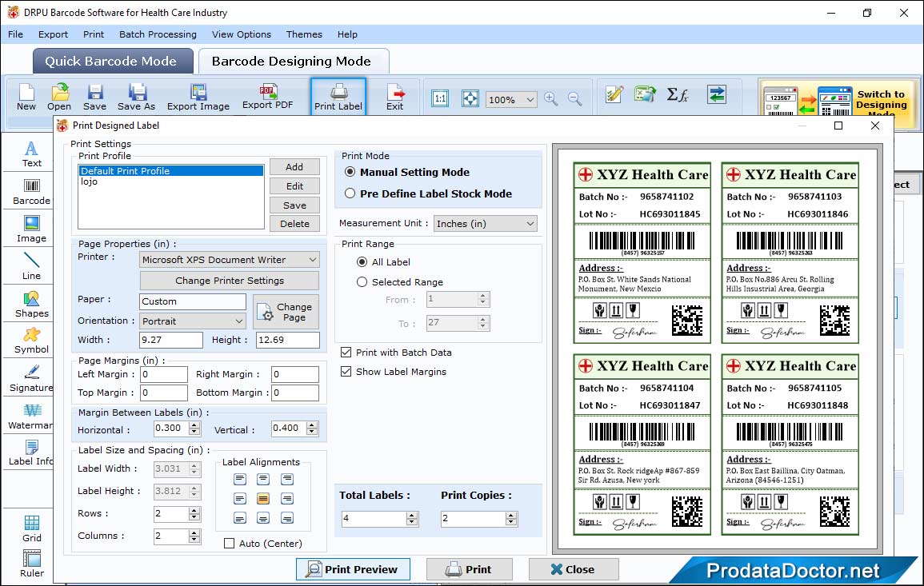The width and height of the screenshot is (924, 586).
Task: Toggle the Grid tool in sidebar
Action: [32, 529]
